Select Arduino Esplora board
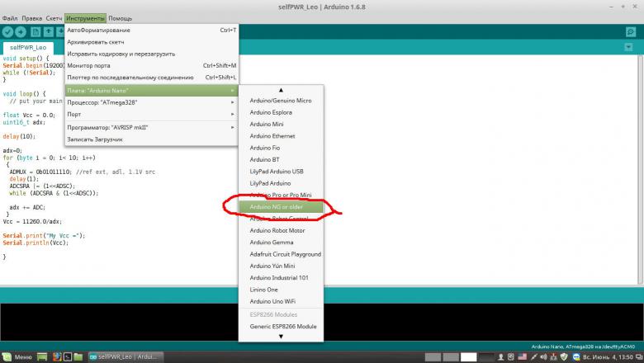This screenshot has width=644, height=363. coord(281,112)
